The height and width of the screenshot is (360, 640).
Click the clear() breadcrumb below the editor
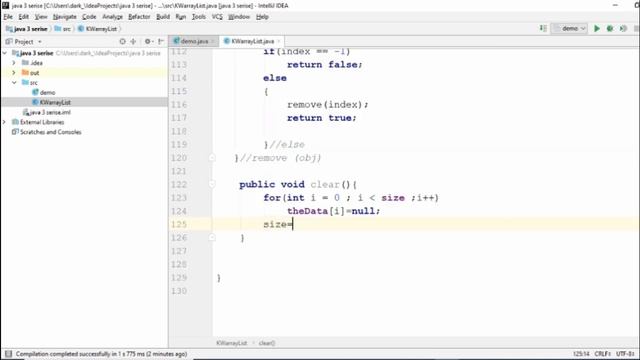click(x=267, y=343)
